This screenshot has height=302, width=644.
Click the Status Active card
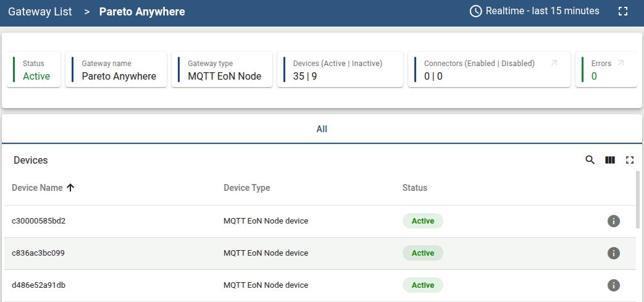pyautogui.click(x=34, y=69)
